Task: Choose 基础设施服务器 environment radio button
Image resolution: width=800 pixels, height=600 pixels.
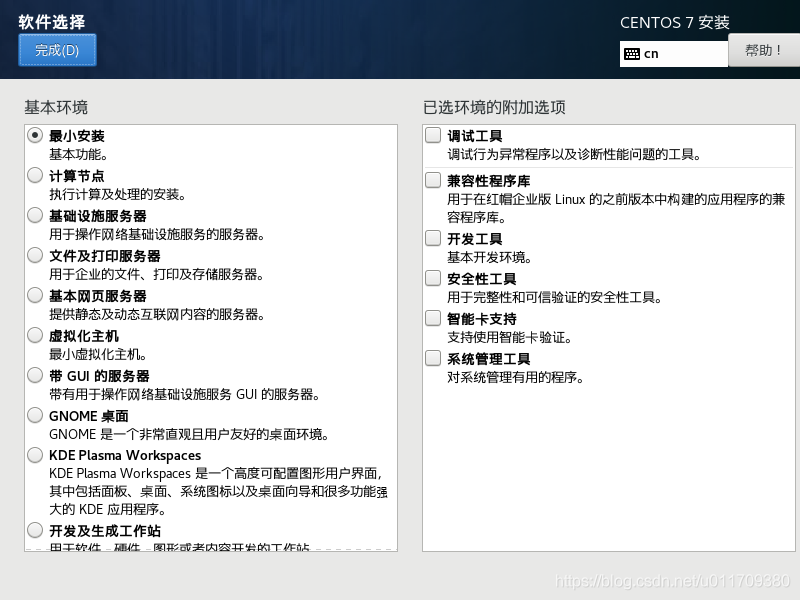Action: tap(35, 215)
